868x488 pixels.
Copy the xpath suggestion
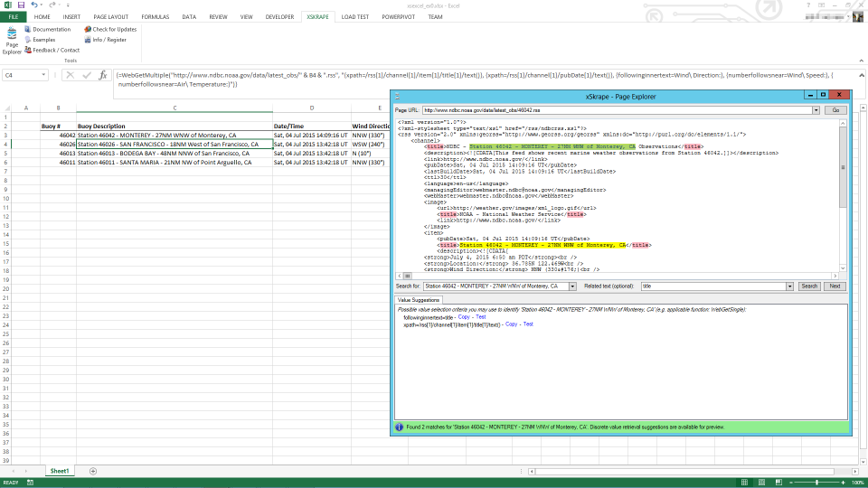pos(511,324)
